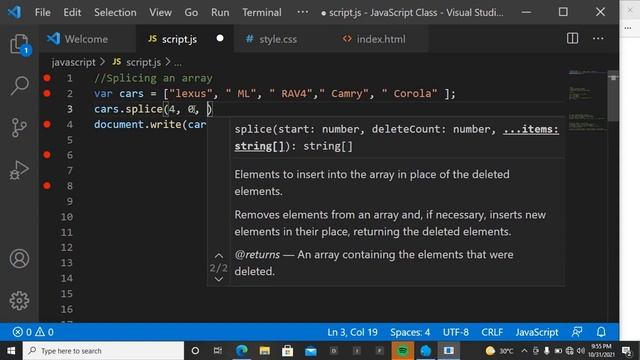Open the Run menu

point(220,12)
